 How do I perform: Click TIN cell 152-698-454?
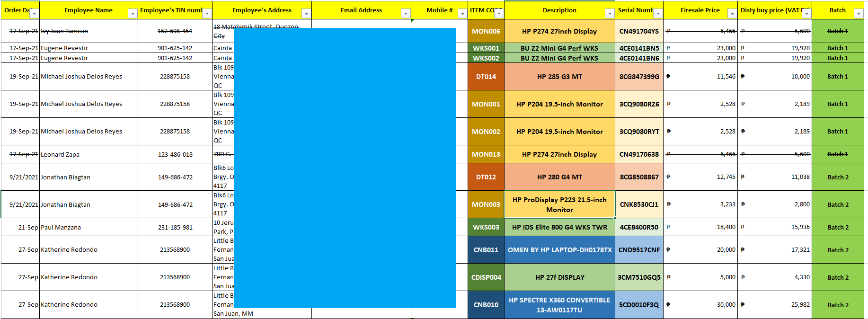175,31
